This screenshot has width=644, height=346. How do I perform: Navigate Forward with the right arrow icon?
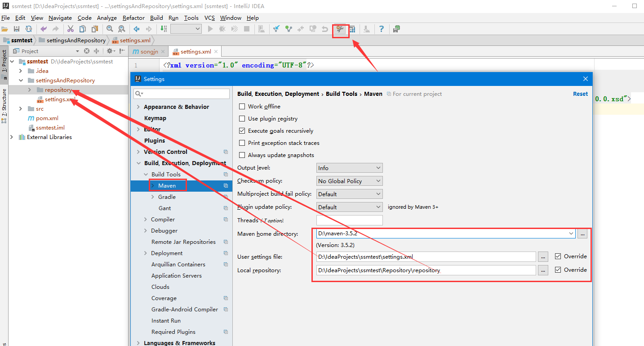(x=149, y=29)
